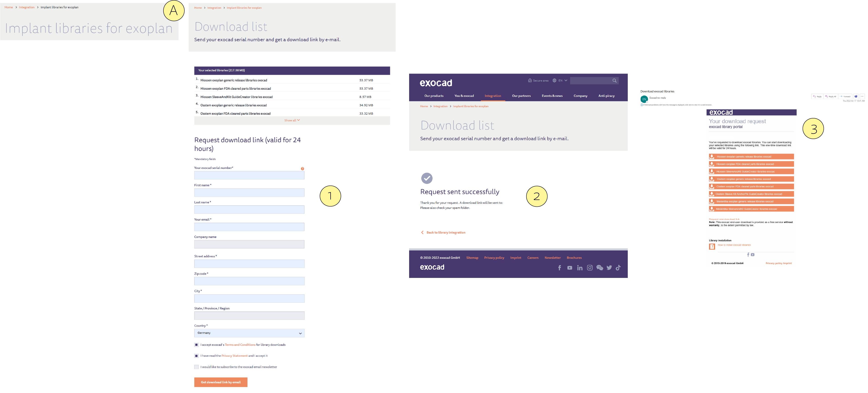
Task: Click into the exocad serial number field
Action: click(x=249, y=175)
